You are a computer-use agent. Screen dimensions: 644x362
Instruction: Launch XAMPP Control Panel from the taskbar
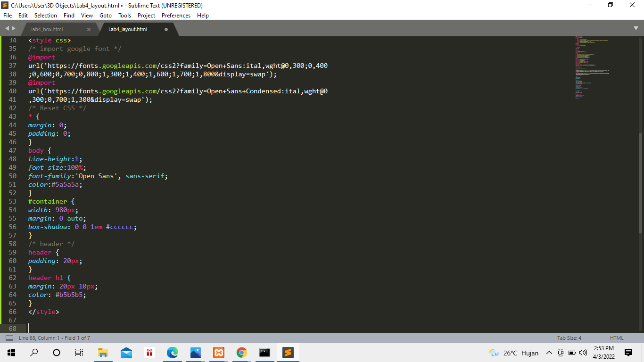[218, 353]
